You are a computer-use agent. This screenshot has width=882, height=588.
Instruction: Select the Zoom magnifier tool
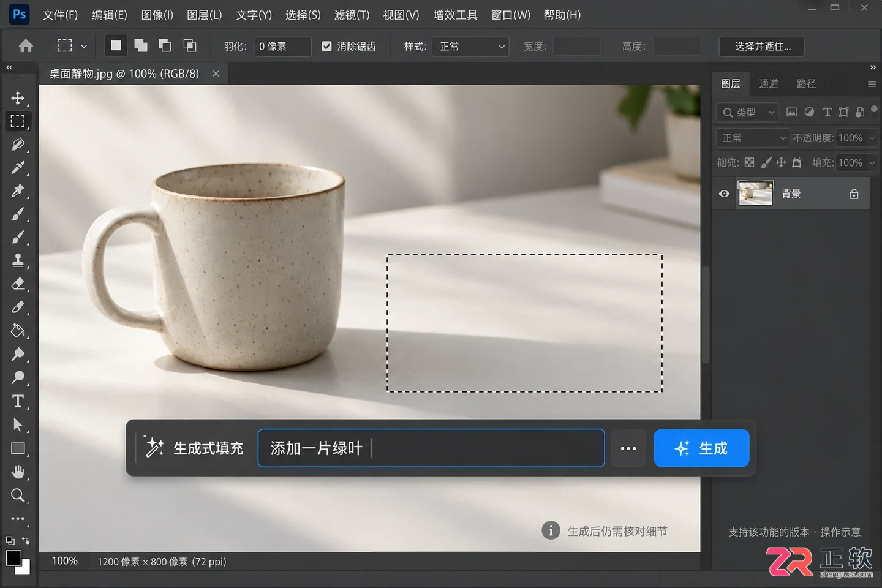pyautogui.click(x=18, y=495)
